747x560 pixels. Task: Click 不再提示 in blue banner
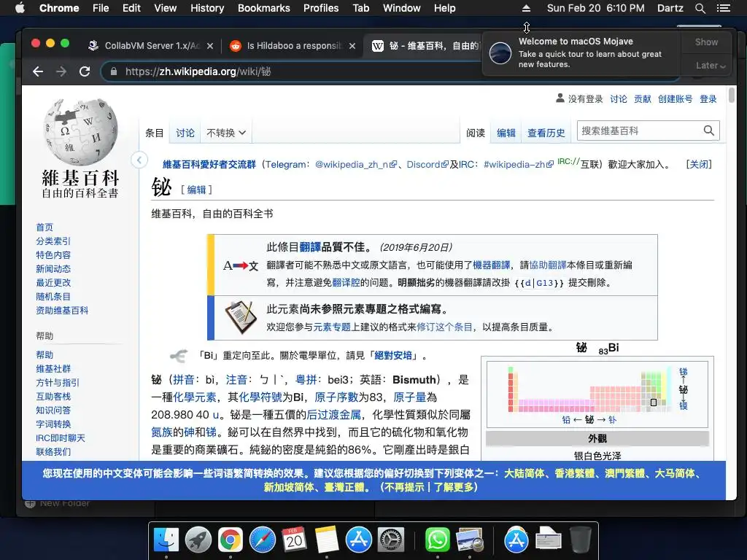[x=404, y=486]
